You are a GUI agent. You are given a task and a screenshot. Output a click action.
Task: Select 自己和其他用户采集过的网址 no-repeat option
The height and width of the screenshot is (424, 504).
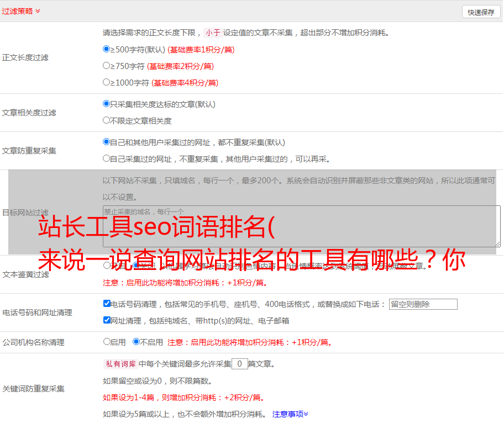click(x=107, y=142)
